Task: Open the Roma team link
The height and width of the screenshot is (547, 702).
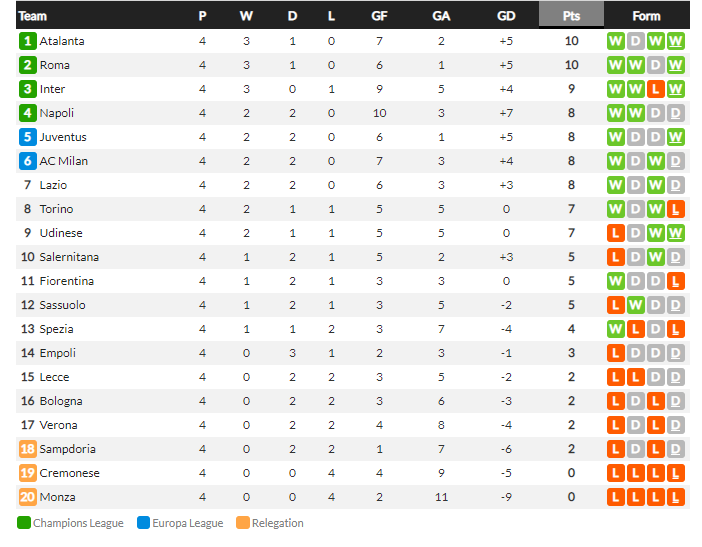Action: (54, 65)
